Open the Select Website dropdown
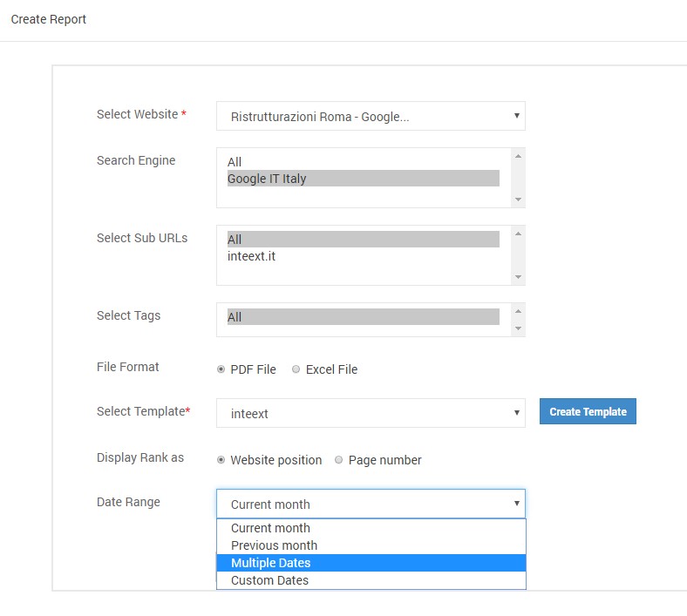687x616 pixels. [x=371, y=116]
